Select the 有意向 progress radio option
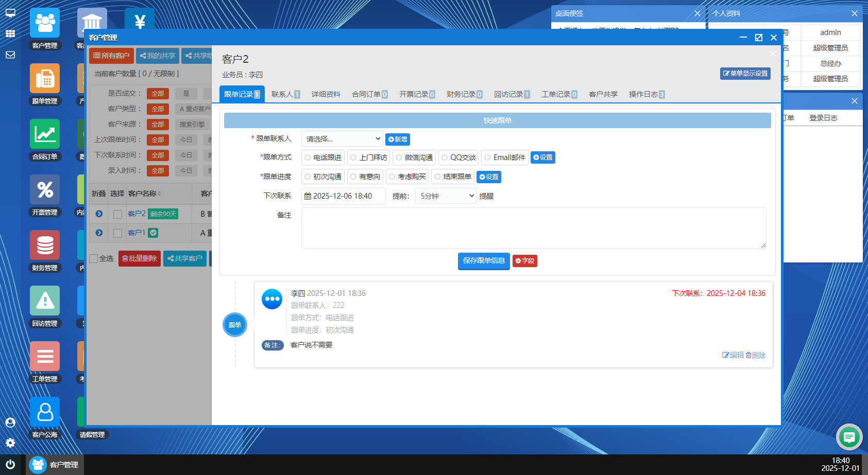This screenshot has width=868, height=475. [353, 177]
